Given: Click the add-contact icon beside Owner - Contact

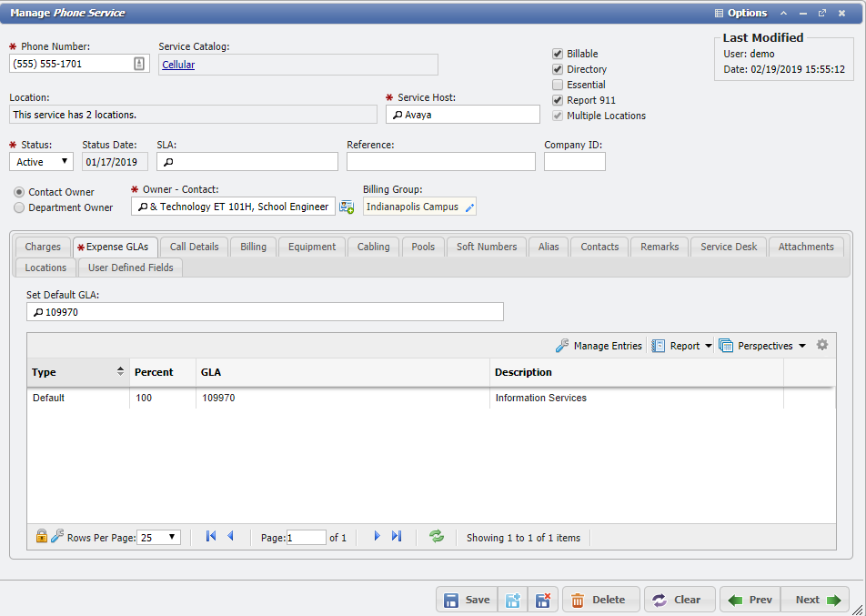Looking at the screenshot, I should click(347, 207).
